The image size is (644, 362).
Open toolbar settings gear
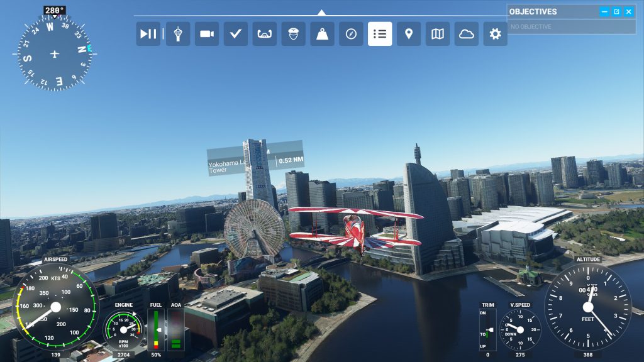point(495,34)
